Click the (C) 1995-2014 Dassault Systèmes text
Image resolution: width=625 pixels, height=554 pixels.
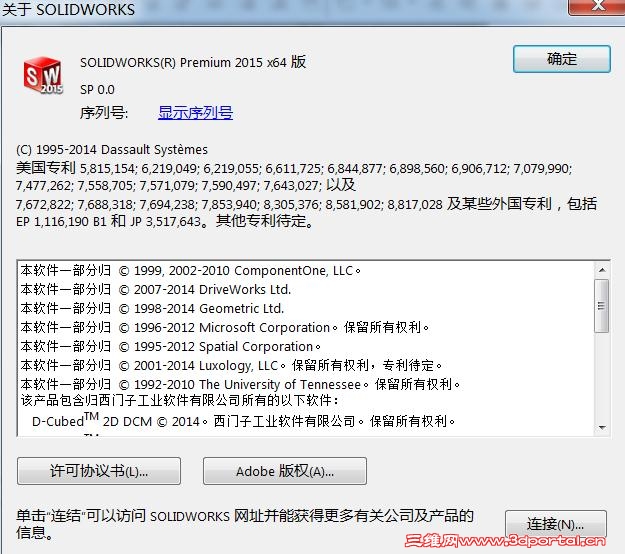[112, 149]
